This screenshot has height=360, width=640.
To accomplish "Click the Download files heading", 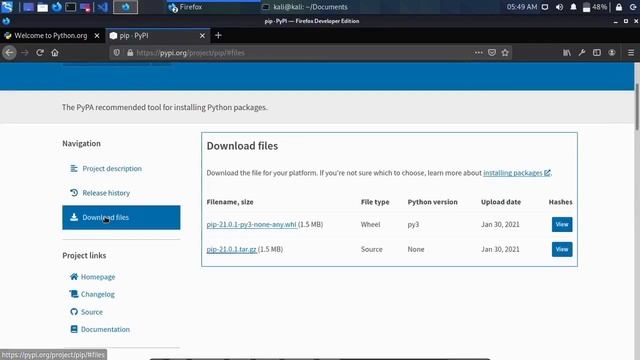I will (x=242, y=146).
